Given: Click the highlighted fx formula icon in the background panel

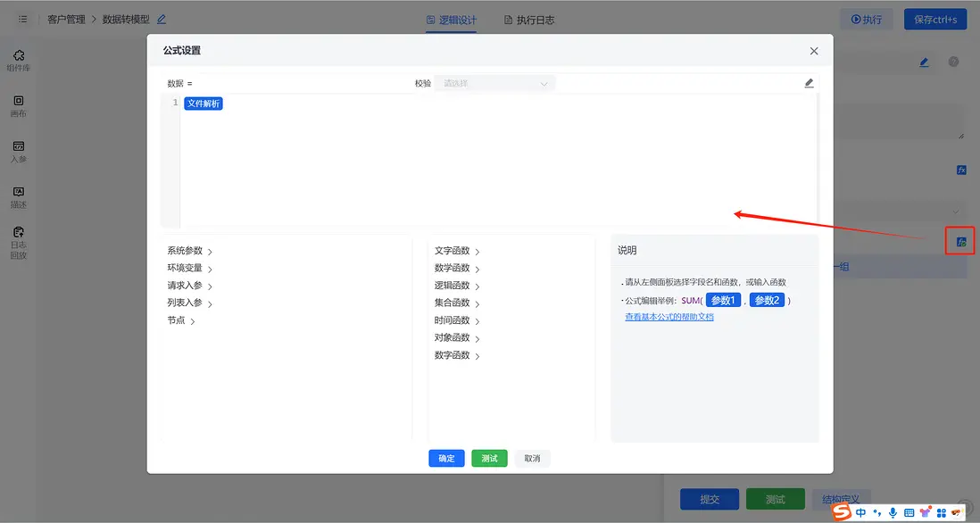Looking at the screenshot, I should point(961,242).
